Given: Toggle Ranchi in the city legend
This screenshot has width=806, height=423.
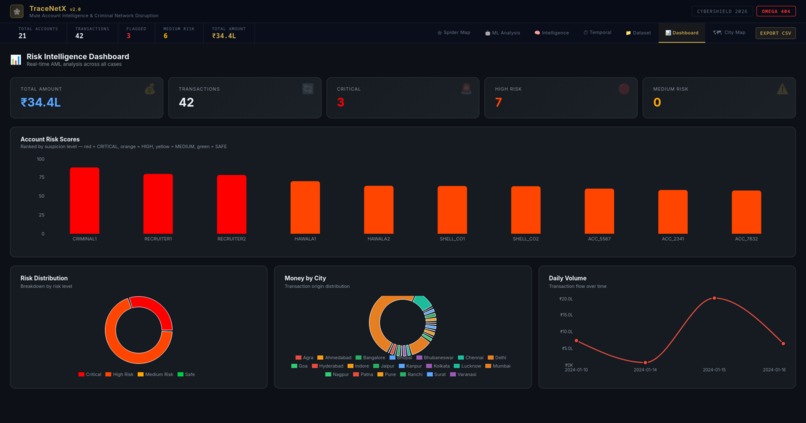Looking at the screenshot, I should pos(411,374).
